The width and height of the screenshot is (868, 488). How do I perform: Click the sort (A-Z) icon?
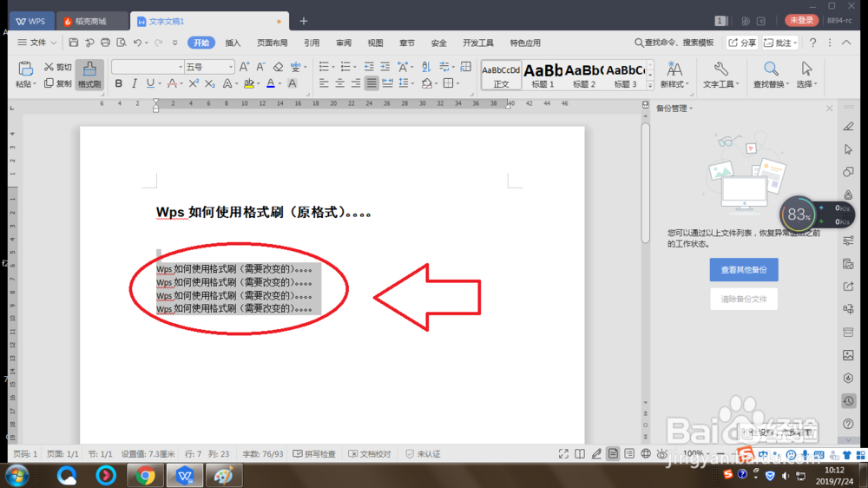(425, 67)
